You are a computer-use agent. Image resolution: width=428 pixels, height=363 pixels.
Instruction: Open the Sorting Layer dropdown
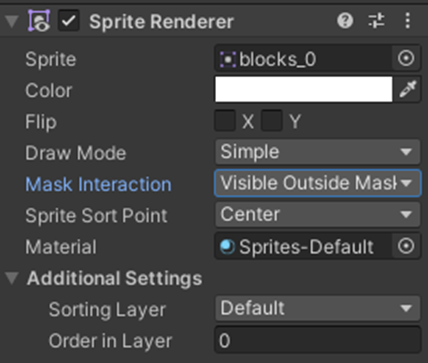pyautogui.click(x=318, y=308)
